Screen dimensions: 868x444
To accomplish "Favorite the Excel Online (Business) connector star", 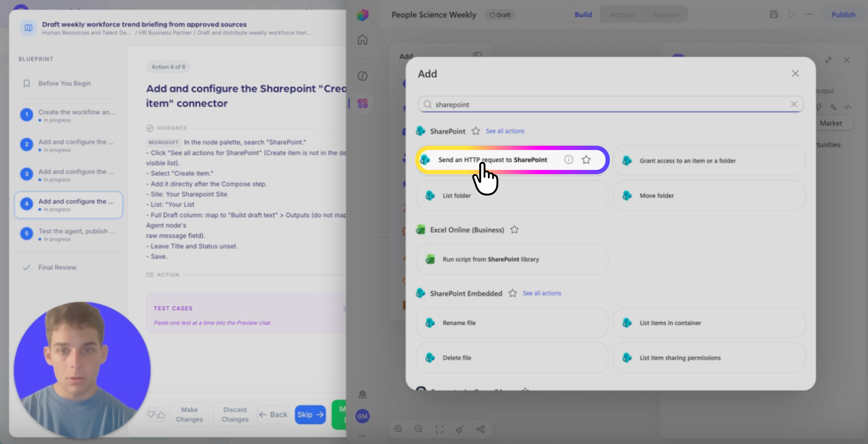I will (514, 230).
